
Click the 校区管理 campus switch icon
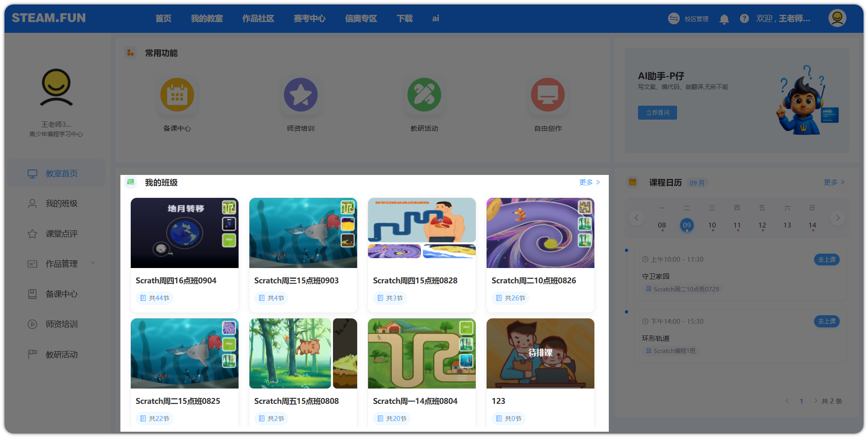pos(673,18)
